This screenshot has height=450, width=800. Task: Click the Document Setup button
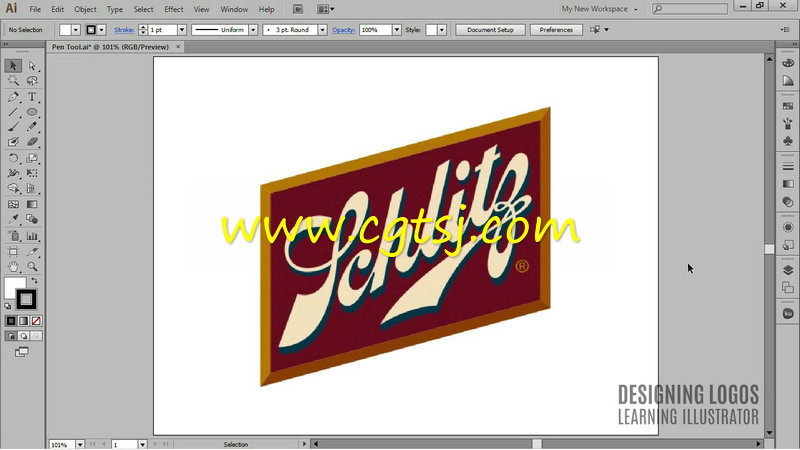(x=490, y=30)
